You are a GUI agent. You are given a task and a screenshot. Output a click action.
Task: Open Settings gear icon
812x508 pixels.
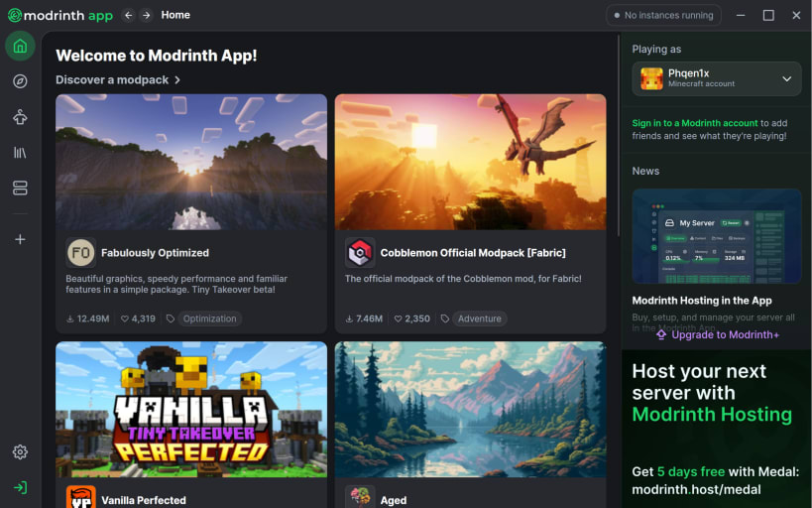pyautogui.click(x=20, y=452)
